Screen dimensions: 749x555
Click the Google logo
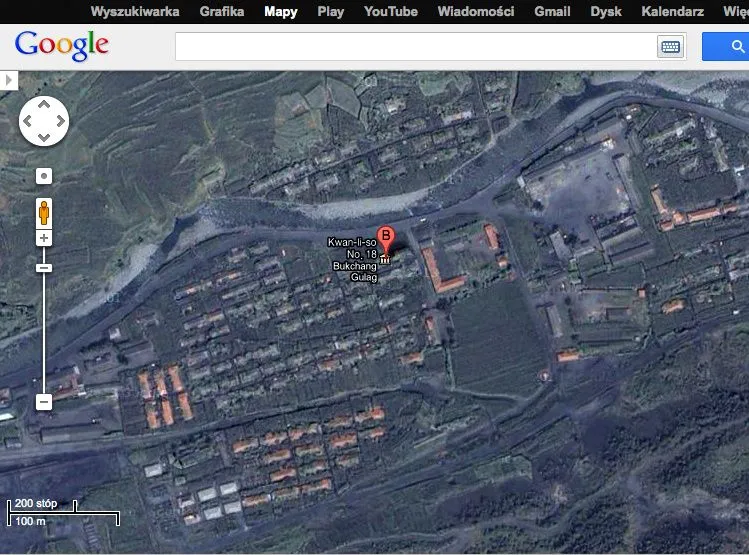tap(62, 45)
